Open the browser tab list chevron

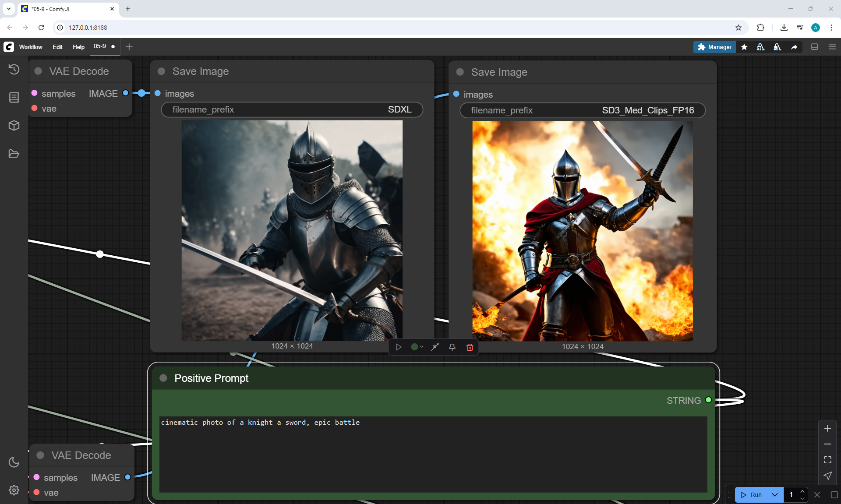pos(9,9)
